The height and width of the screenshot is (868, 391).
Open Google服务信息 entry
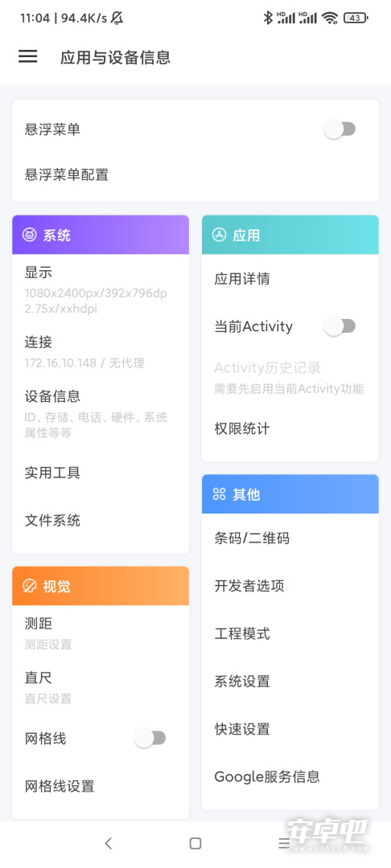(x=290, y=776)
